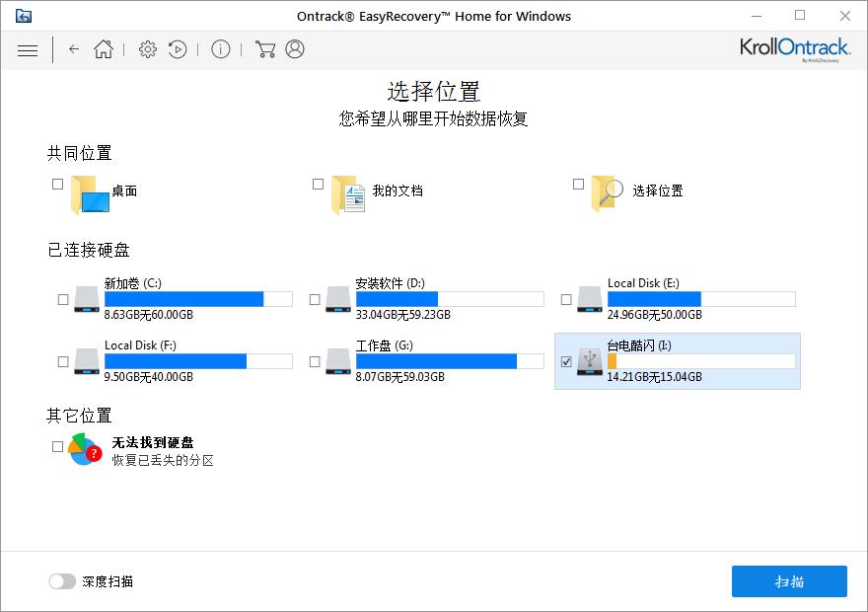
Task: Click the 扫描 button
Action: pos(788,581)
